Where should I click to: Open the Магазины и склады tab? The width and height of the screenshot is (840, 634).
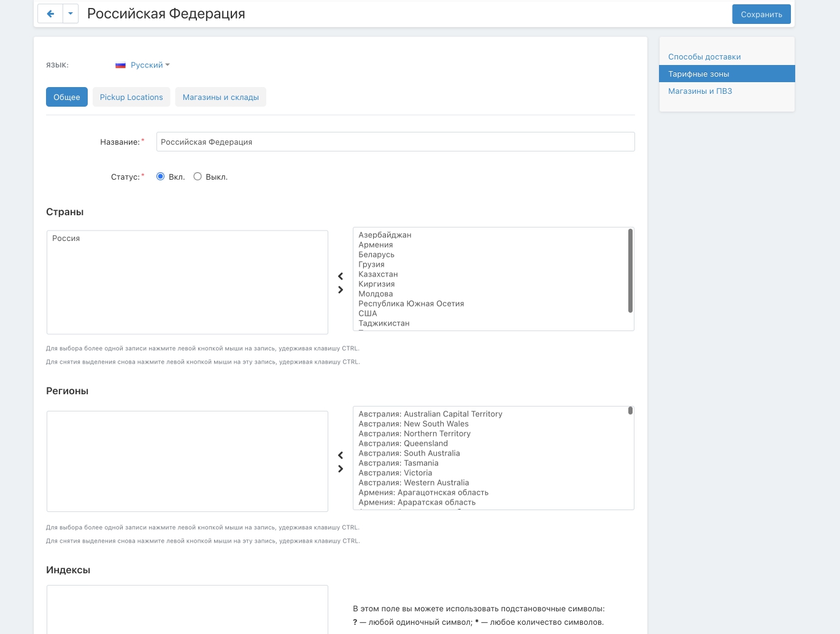point(220,97)
